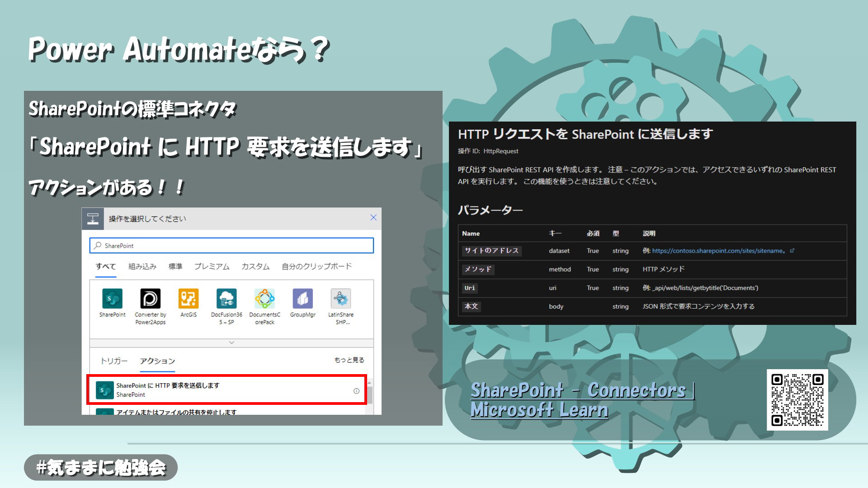Click the サイトのアドレス parameter name

pyautogui.click(x=491, y=251)
